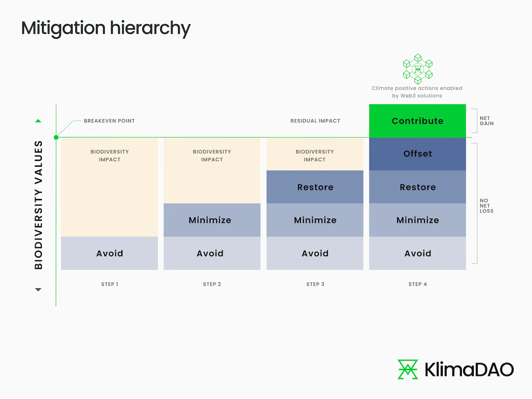Click the dark downward arrow on the axis
532x399 pixels.
[38, 290]
